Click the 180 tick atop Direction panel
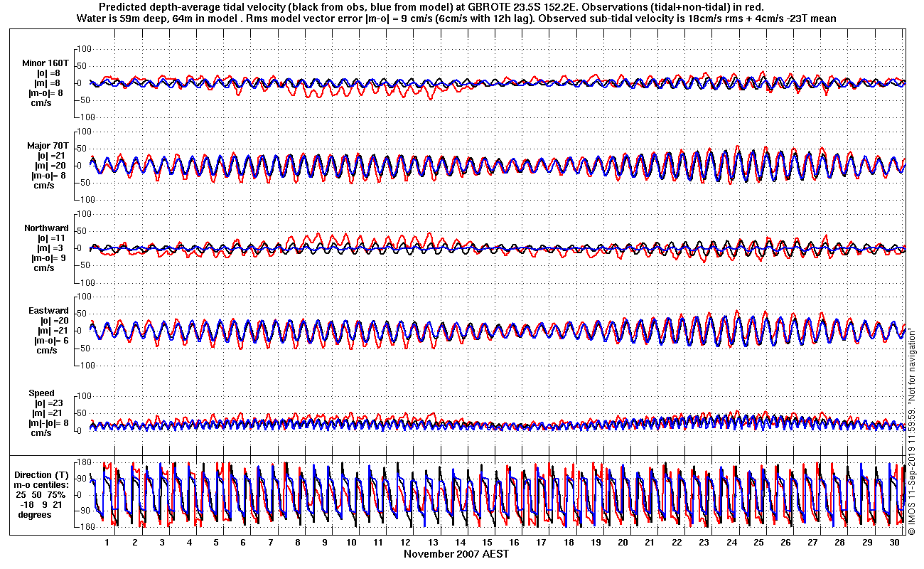924x569 pixels. click(x=83, y=462)
